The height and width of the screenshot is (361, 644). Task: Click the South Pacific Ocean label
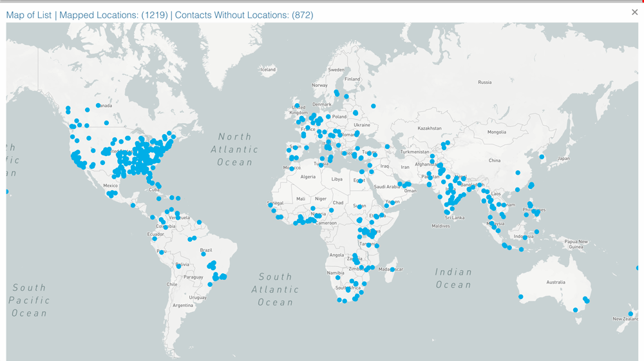click(29, 300)
